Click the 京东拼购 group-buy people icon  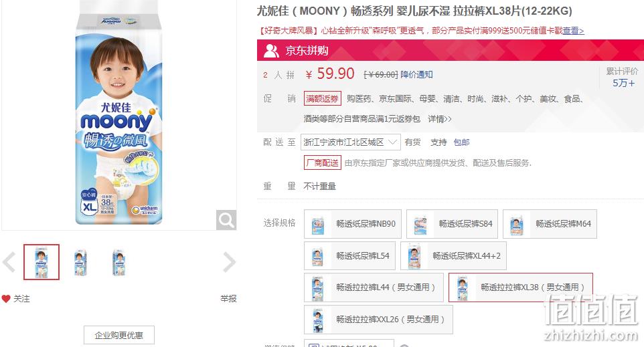[271, 50]
